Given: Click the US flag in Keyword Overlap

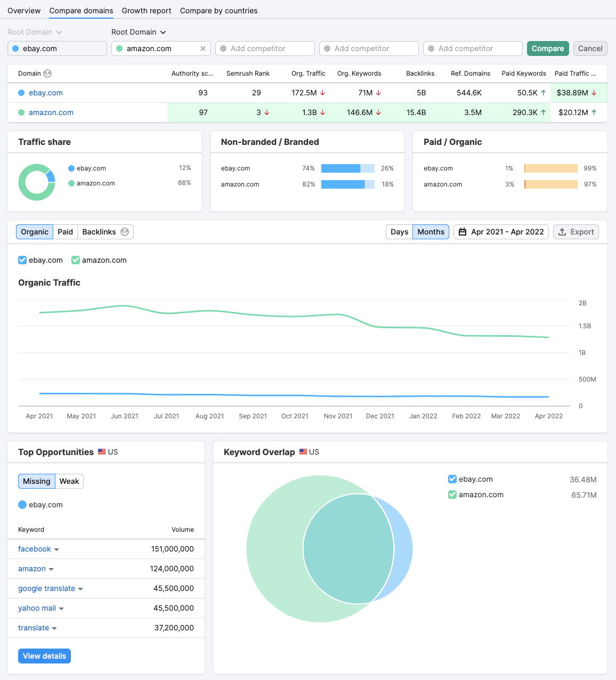Looking at the screenshot, I should pos(302,451).
